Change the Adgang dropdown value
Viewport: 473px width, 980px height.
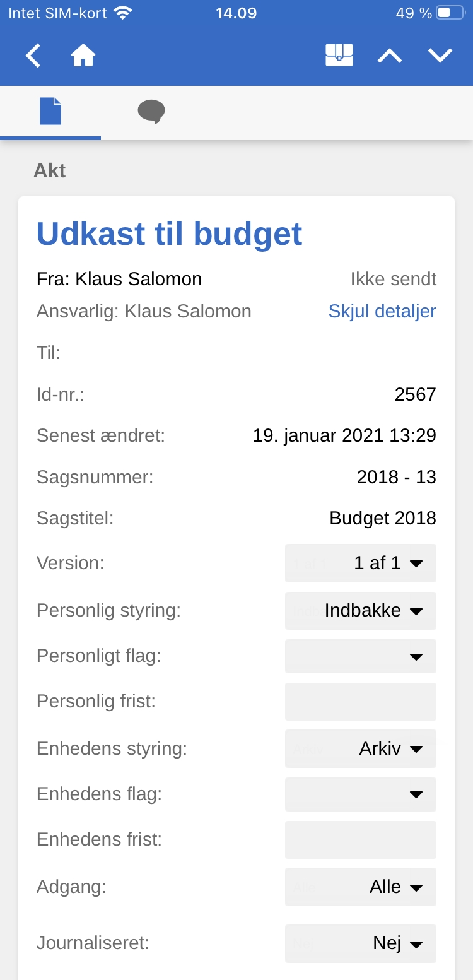(361, 887)
